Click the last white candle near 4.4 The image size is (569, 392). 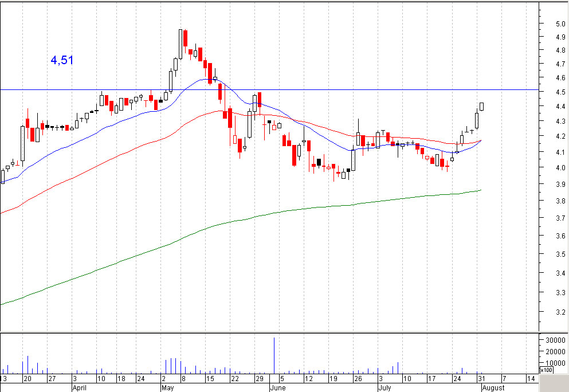coord(481,107)
